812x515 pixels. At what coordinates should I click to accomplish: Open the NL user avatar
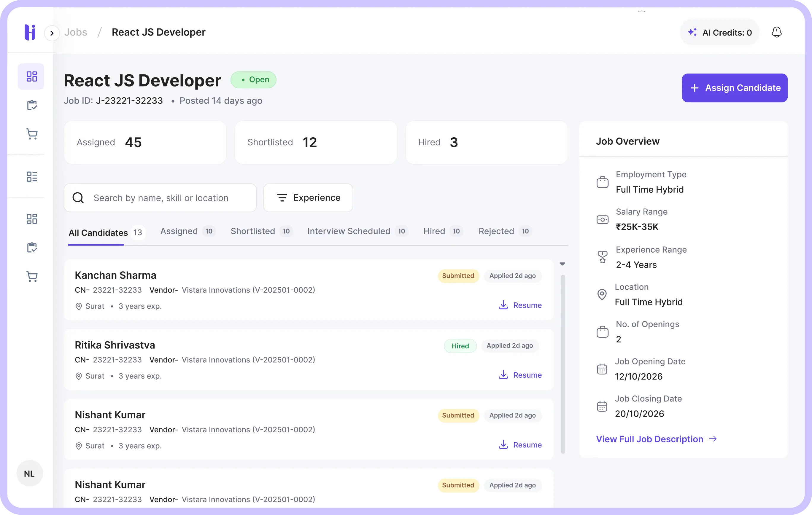point(30,473)
